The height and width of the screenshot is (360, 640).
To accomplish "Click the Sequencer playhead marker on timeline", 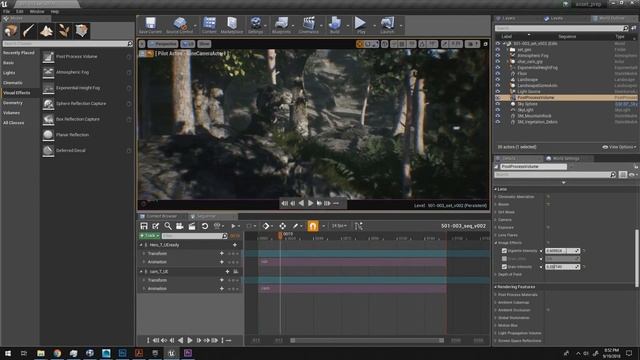I will tap(280, 235).
